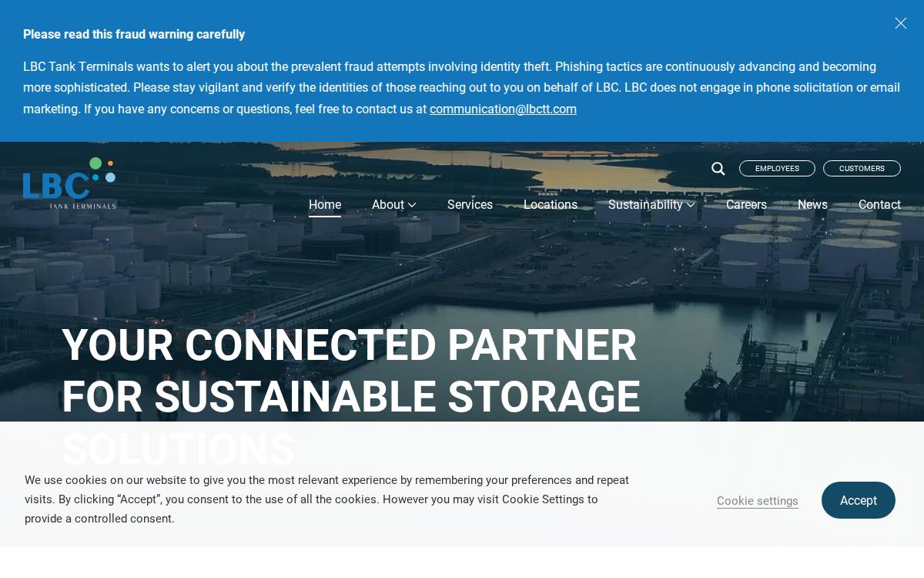924x578 pixels.
Task: Click the LBC Tank Terminals logo
Action: coord(69,183)
